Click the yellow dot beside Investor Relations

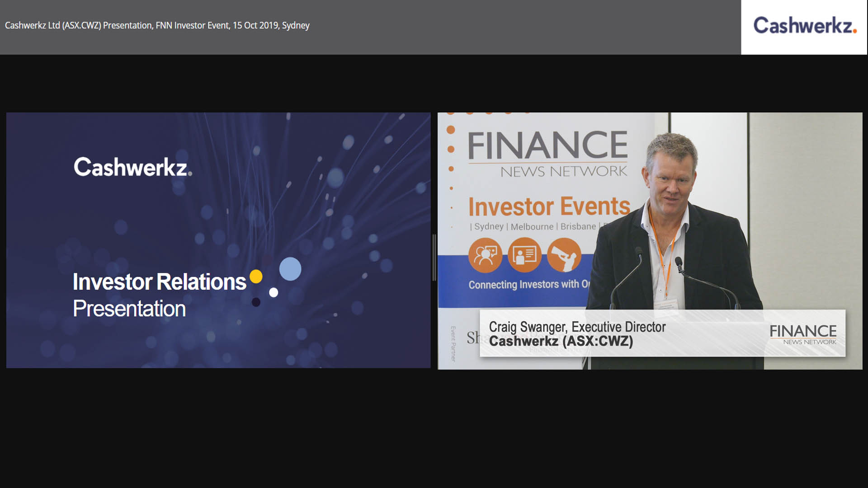[256, 276]
